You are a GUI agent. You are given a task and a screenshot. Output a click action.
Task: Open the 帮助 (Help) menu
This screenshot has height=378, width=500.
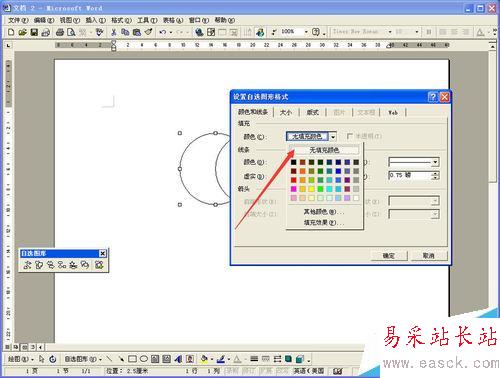click(225, 20)
